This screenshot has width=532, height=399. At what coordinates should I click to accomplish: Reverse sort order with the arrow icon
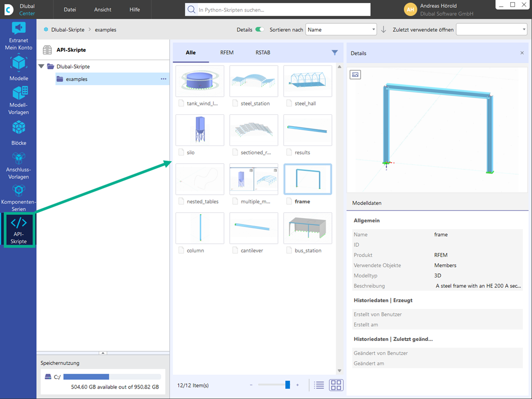(383, 30)
